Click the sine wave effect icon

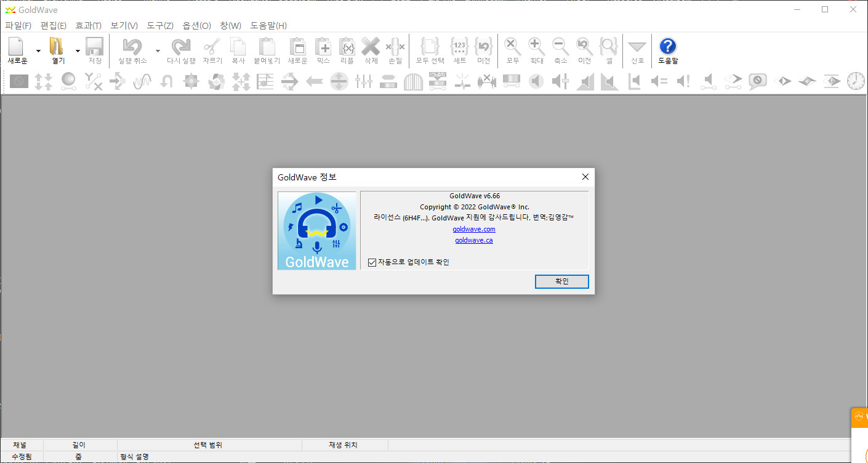[x=142, y=81]
